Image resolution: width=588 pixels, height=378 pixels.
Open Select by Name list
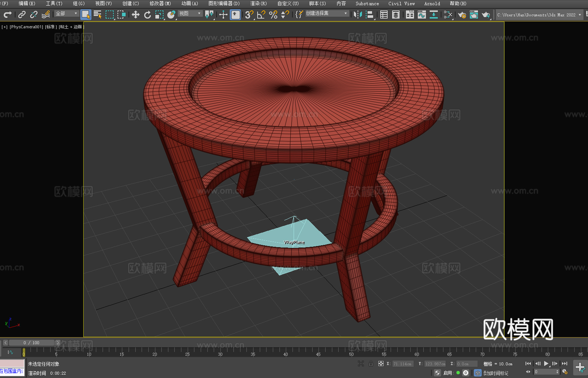coord(98,14)
